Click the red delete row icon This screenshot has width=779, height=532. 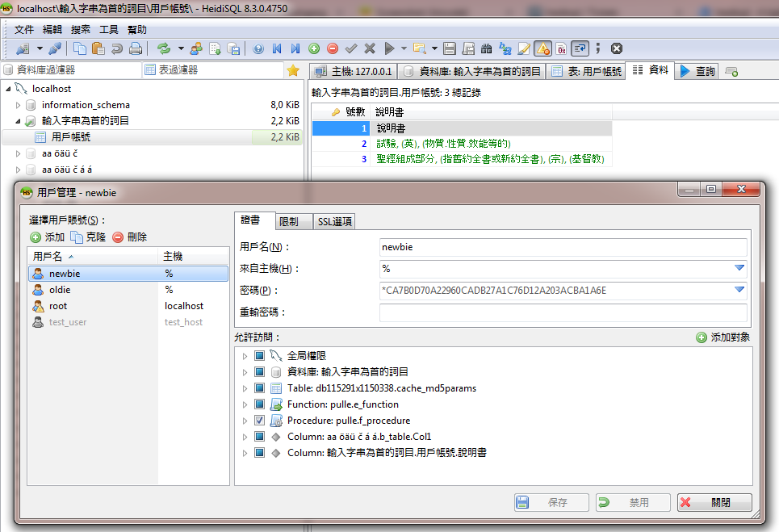[x=333, y=48]
